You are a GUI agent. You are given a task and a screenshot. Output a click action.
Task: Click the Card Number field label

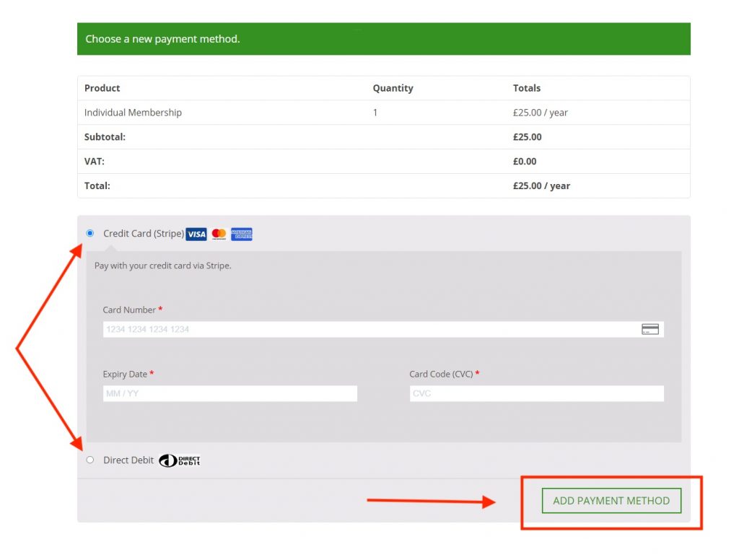(129, 310)
